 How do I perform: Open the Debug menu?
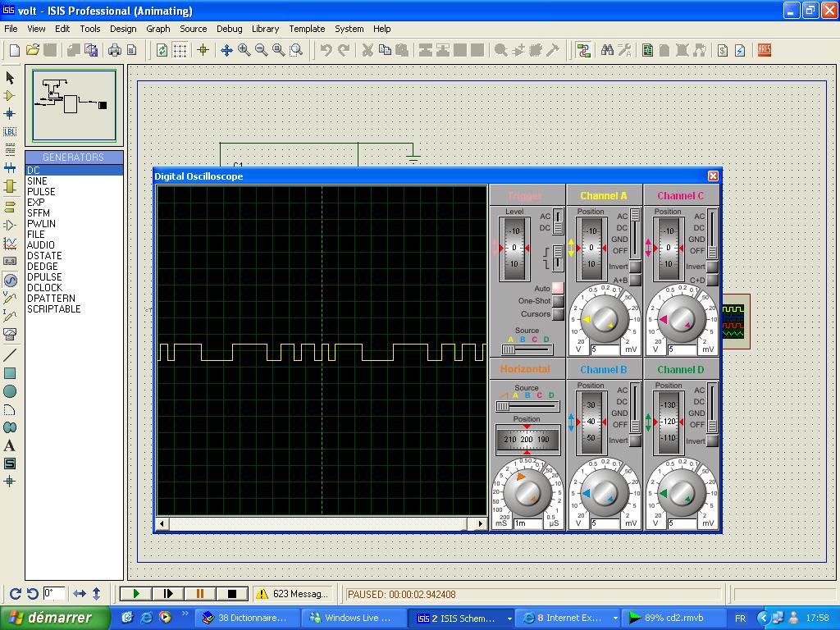click(x=229, y=29)
